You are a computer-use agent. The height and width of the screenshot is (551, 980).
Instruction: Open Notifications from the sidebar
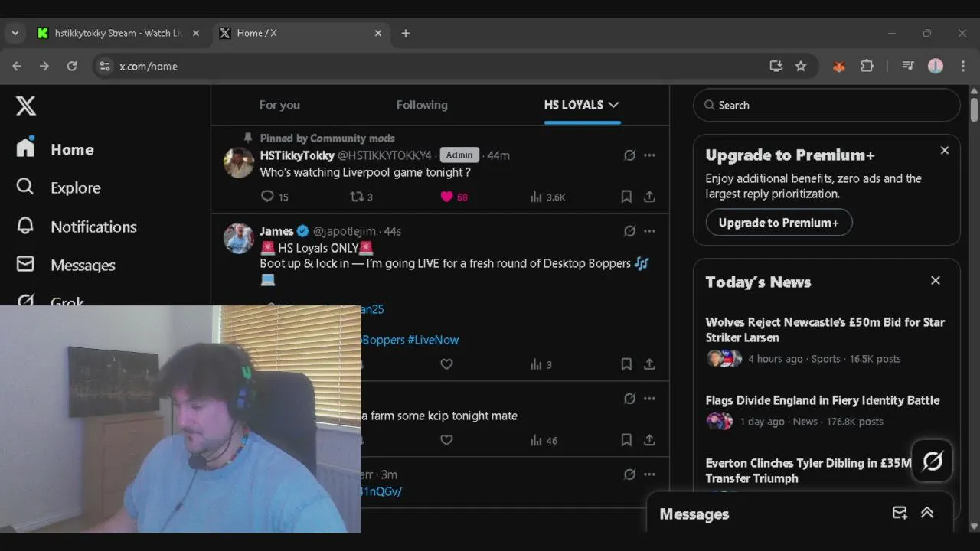(x=77, y=227)
